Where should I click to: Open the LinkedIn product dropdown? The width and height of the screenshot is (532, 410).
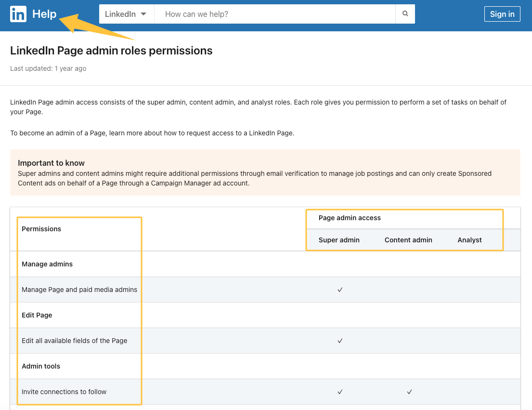point(127,14)
